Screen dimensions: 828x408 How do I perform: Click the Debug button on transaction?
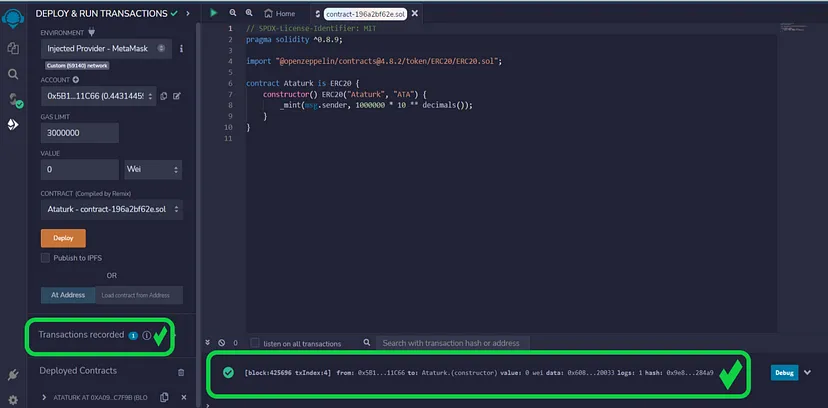[785, 372]
